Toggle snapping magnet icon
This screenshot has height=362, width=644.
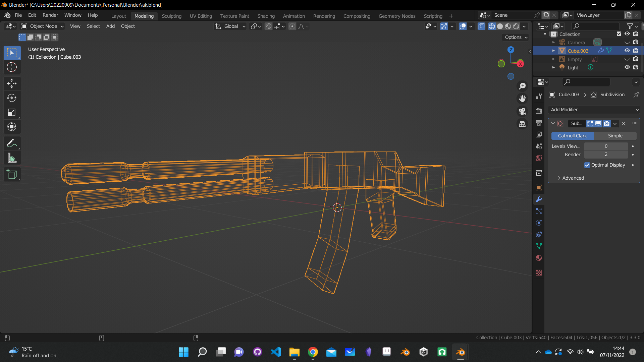click(268, 26)
